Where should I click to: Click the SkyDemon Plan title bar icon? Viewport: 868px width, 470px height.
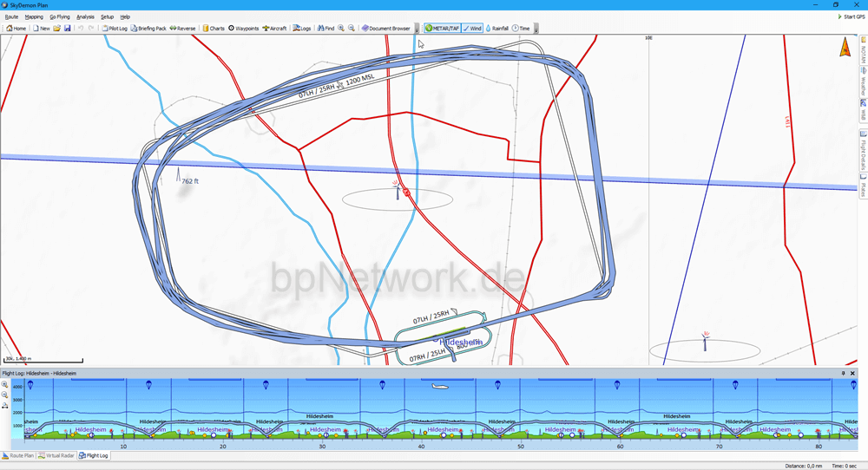(x=5, y=5)
